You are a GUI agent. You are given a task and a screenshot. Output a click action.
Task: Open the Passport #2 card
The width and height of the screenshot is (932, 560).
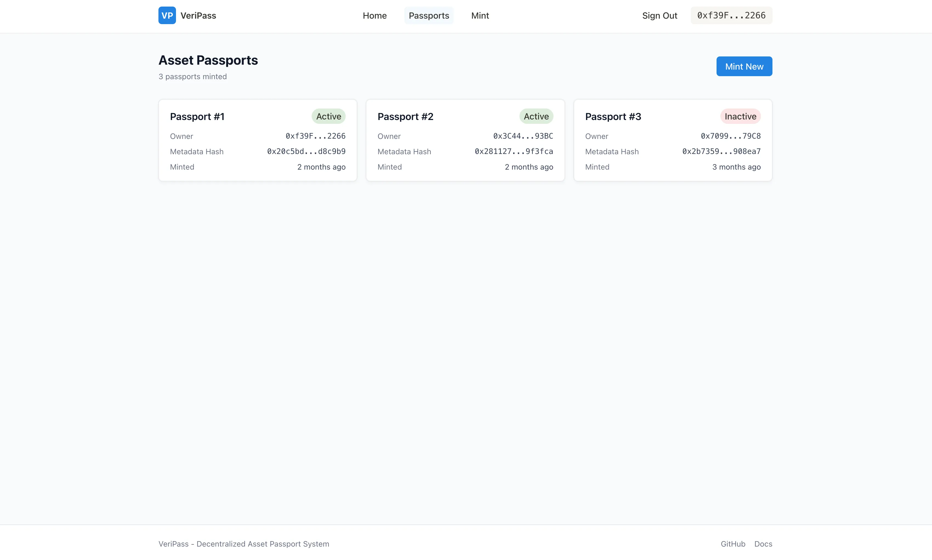[465, 140]
